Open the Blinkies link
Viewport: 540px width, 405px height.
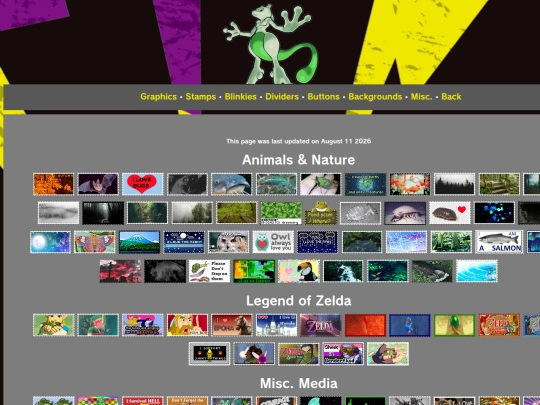click(x=240, y=96)
